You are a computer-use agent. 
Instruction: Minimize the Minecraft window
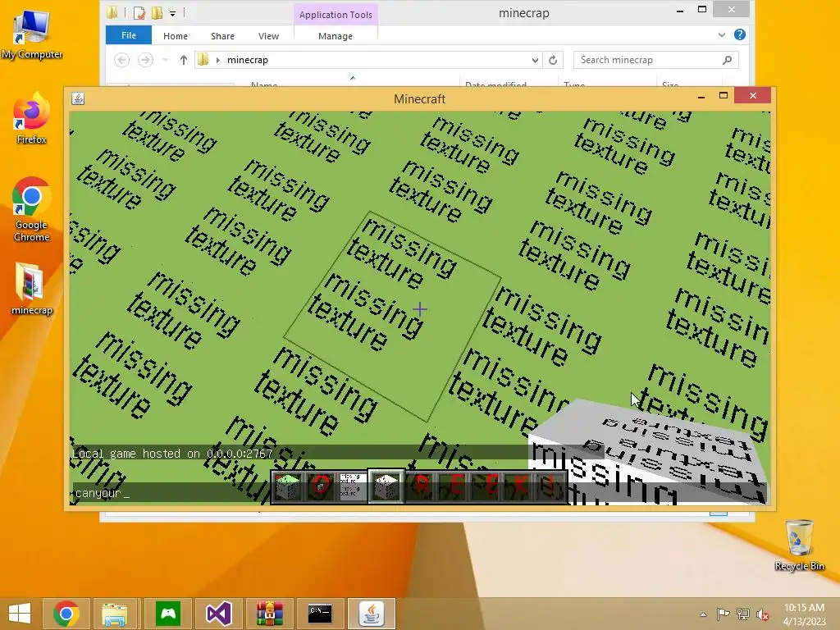(701, 97)
